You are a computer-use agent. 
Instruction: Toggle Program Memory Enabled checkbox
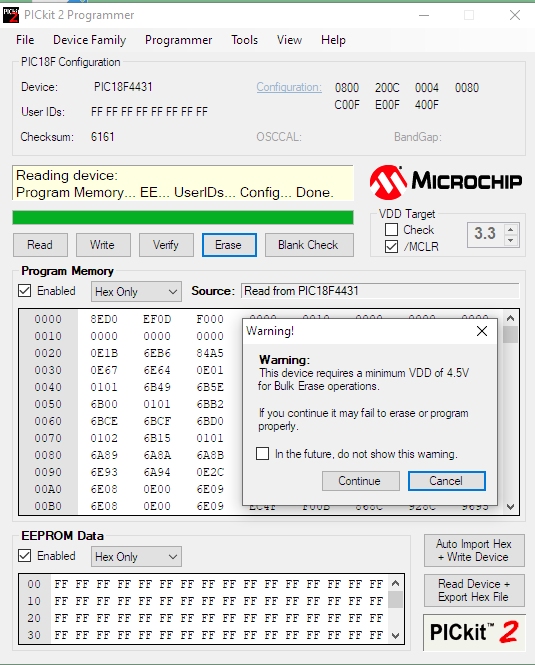click(25, 291)
